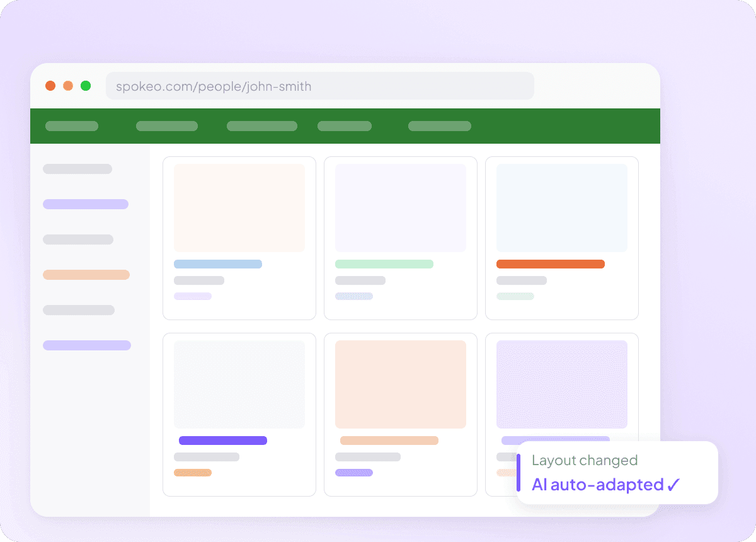Select the salmon-colored card thumbnail
The width and height of the screenshot is (756, 542).
point(401,384)
